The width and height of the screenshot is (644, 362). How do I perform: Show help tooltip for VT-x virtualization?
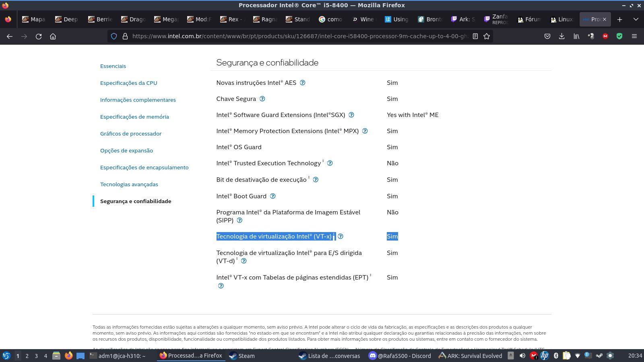(x=341, y=236)
